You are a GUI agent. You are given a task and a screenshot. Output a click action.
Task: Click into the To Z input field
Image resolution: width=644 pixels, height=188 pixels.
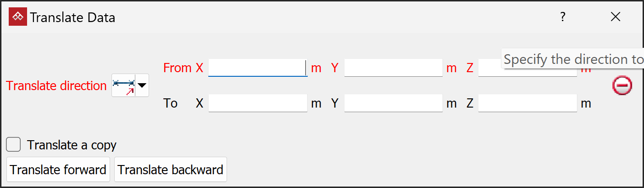[527, 103]
